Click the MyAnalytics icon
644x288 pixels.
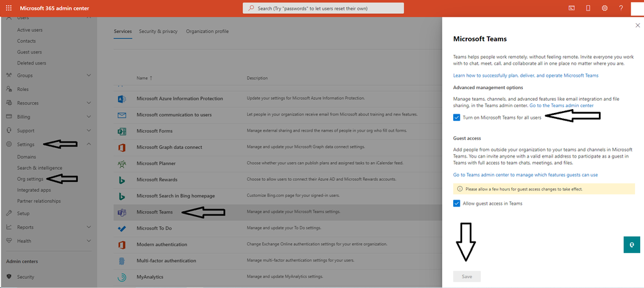(122, 277)
